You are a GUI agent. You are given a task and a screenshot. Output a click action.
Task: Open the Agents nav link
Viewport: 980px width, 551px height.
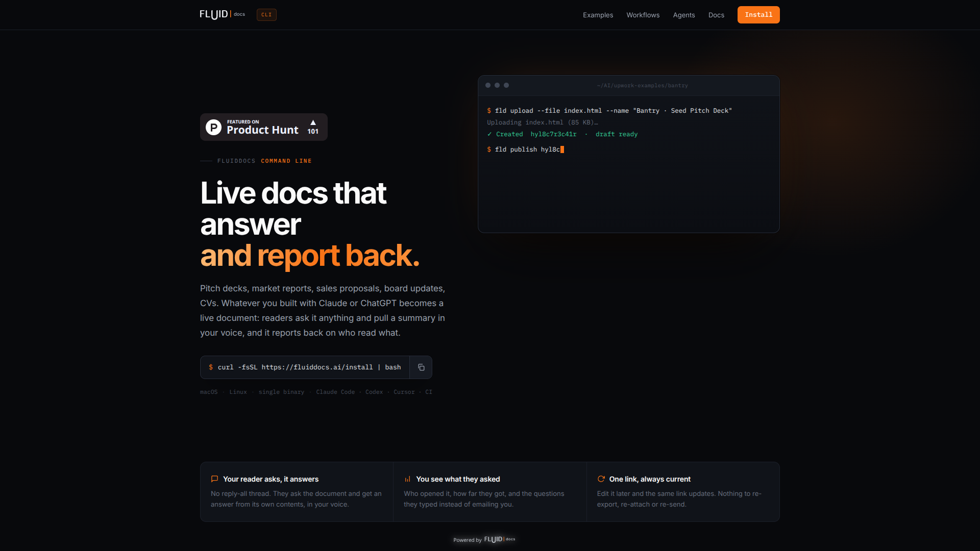(x=684, y=15)
